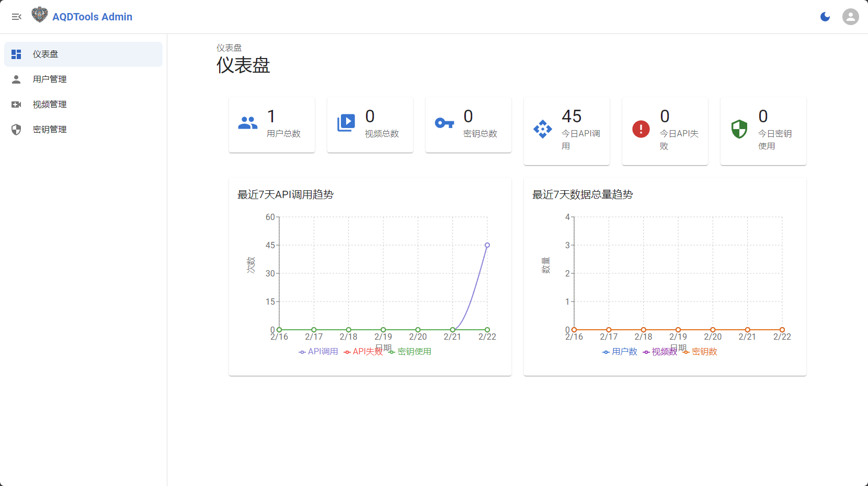Click the green 今日密钥使用 shield icon
868x486 pixels.
[739, 129]
